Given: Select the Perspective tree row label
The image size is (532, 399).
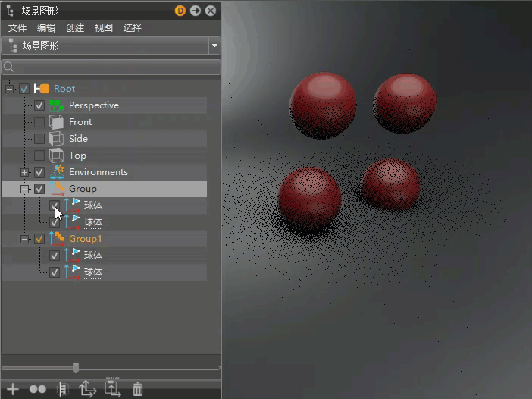Looking at the screenshot, I should pyautogui.click(x=94, y=105).
